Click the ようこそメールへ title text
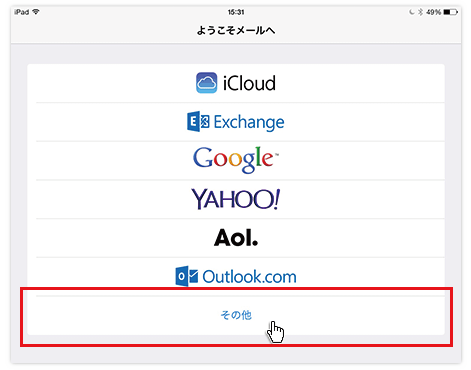Screen dimensions: 471x370 pyautogui.click(x=236, y=31)
